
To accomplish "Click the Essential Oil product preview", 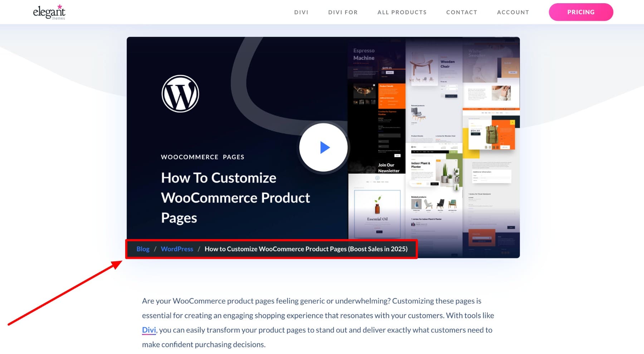I will coord(377,214).
